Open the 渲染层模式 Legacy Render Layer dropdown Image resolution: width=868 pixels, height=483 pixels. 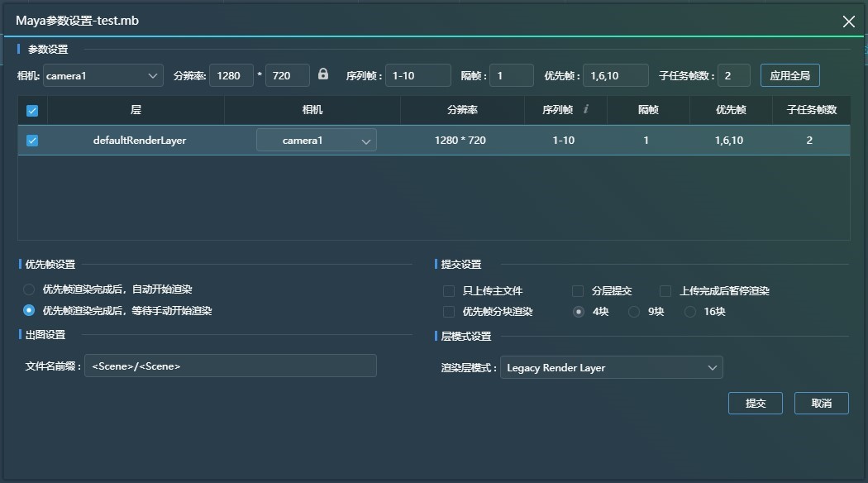(611, 367)
